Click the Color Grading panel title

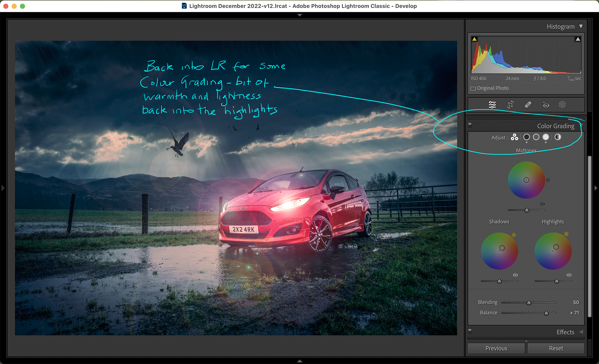point(556,126)
